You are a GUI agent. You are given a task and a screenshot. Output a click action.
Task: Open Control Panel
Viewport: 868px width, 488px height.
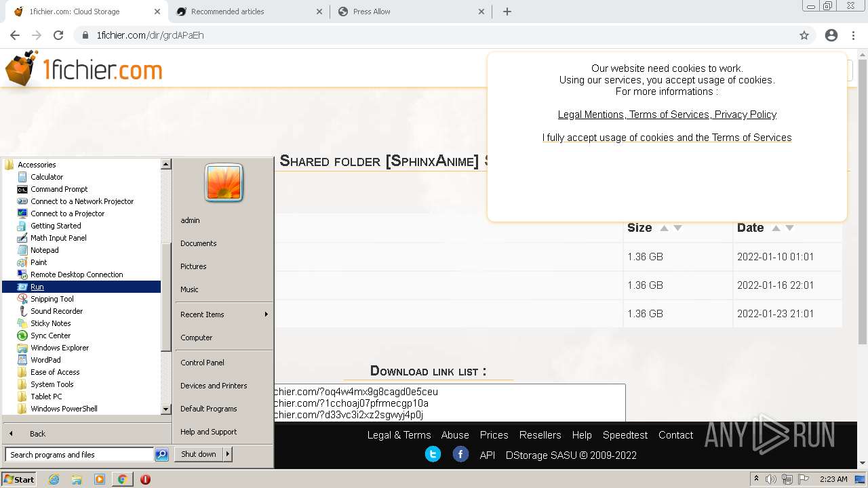[202, 363]
